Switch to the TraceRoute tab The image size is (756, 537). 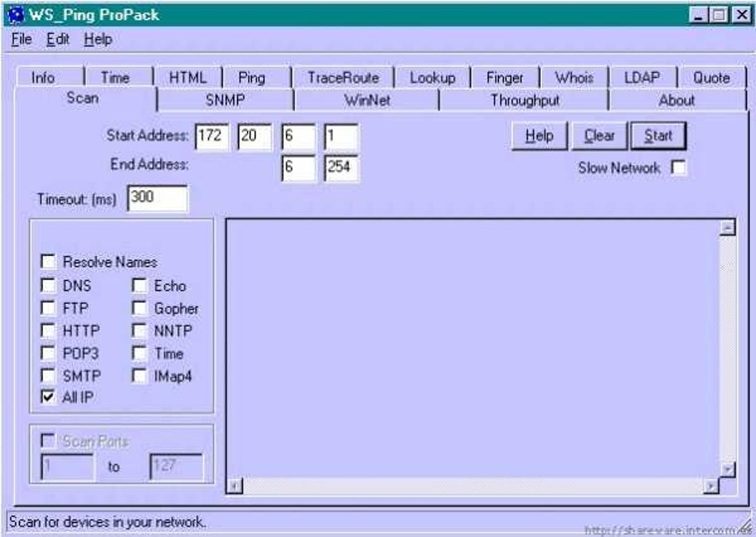(343, 78)
